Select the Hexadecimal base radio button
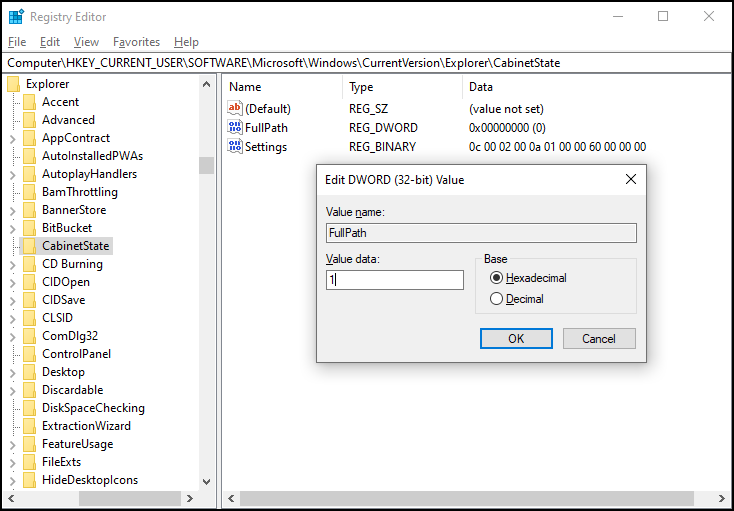 pyautogui.click(x=496, y=278)
